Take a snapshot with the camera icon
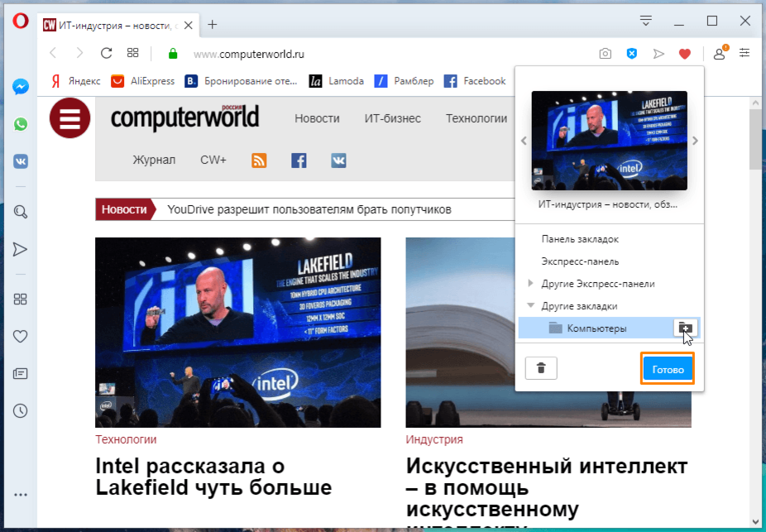Viewport: 766px width, 532px height. [x=606, y=54]
